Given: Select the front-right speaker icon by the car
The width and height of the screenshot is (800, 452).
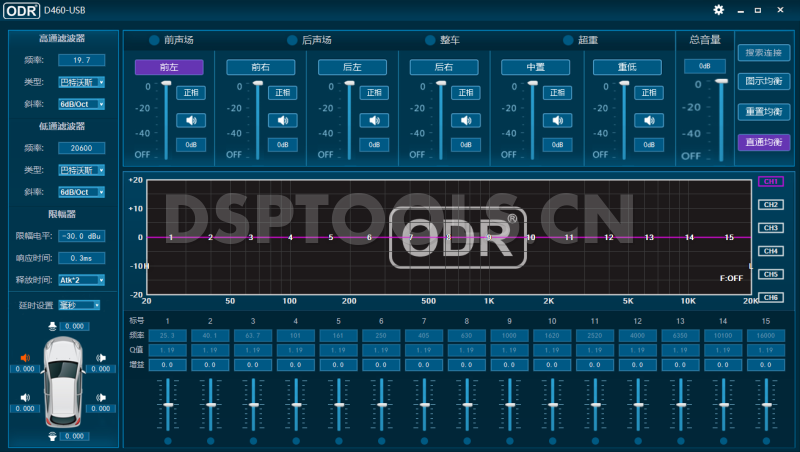Looking at the screenshot, I should [101, 358].
